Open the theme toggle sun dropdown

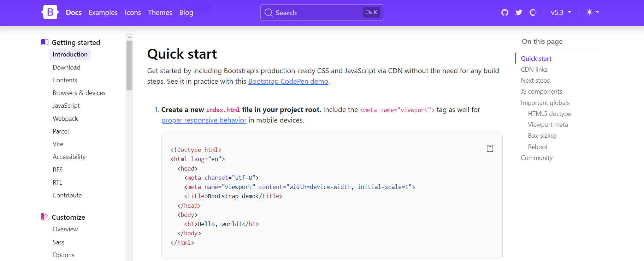pos(592,12)
